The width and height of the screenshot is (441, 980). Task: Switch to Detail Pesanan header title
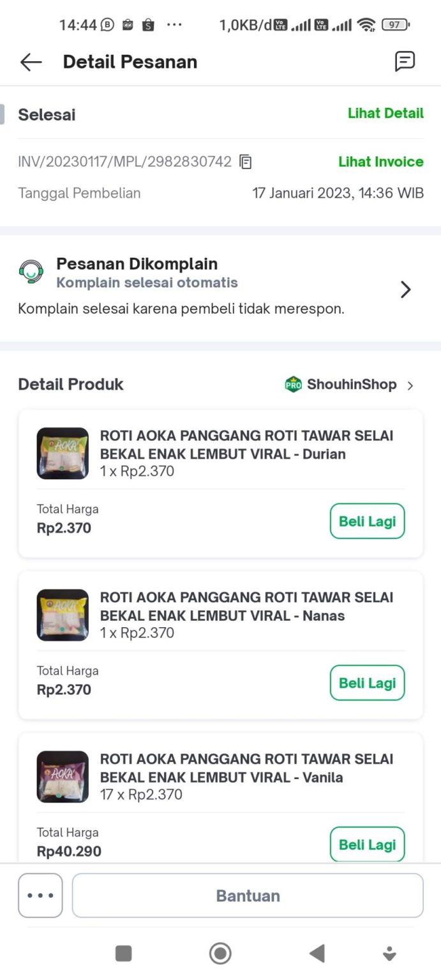coord(130,61)
